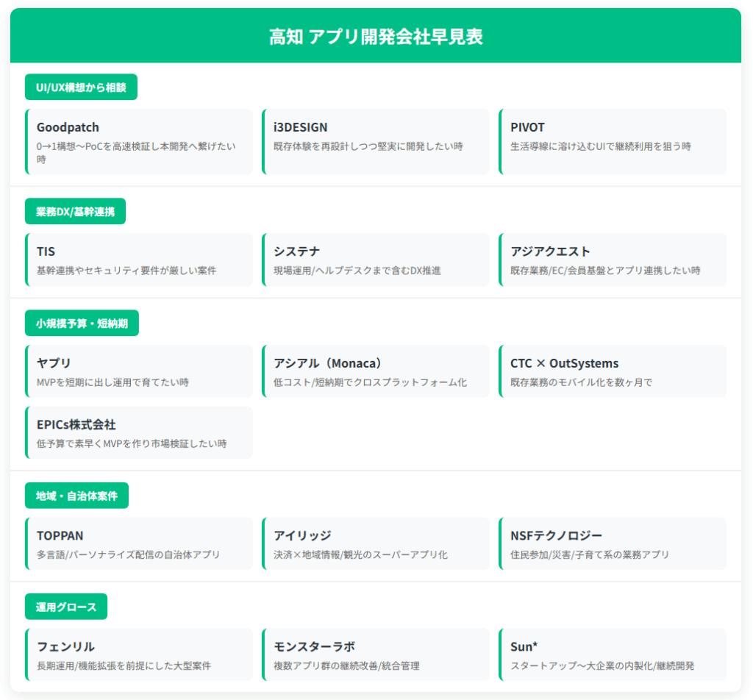Click description MVPを短期に出し運用で育てたい時
The image size is (753, 700).
tap(113, 382)
